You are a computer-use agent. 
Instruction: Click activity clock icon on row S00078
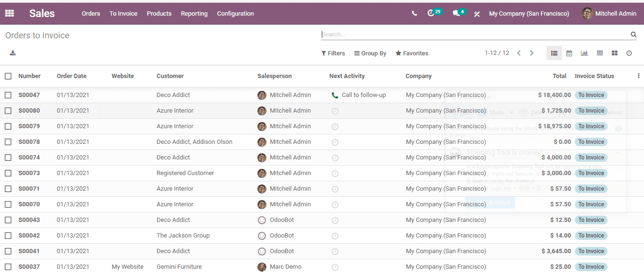pyautogui.click(x=335, y=142)
